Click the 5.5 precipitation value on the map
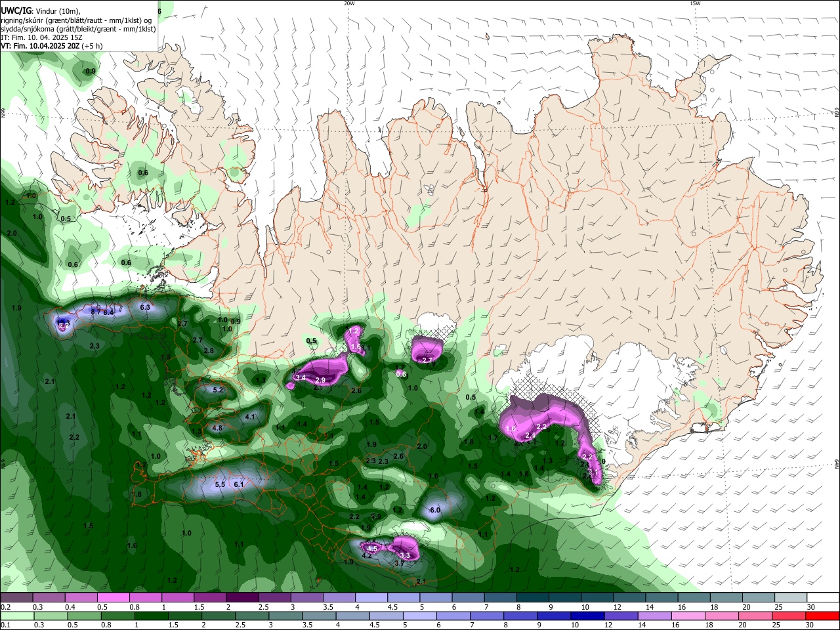This screenshot has width=840, height=630. pyautogui.click(x=220, y=484)
